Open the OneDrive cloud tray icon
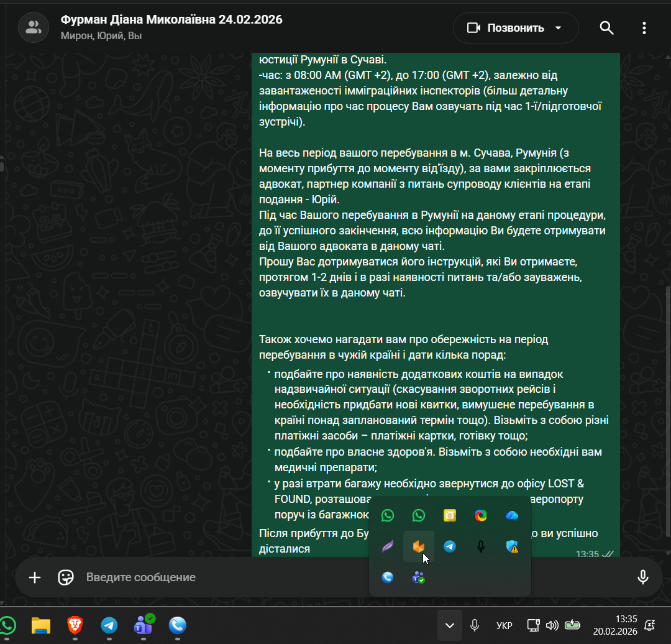671x644 pixels. click(512, 515)
